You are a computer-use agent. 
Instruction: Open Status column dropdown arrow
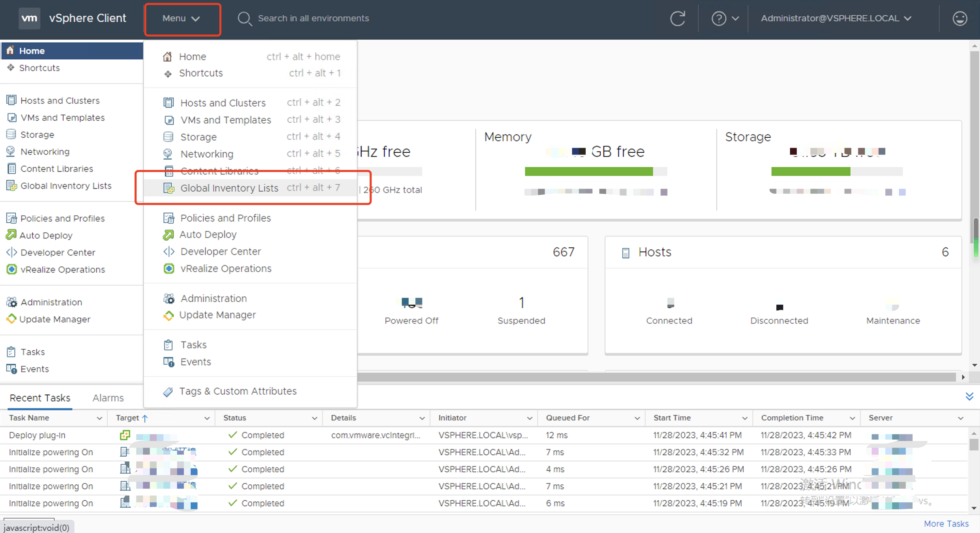point(315,418)
